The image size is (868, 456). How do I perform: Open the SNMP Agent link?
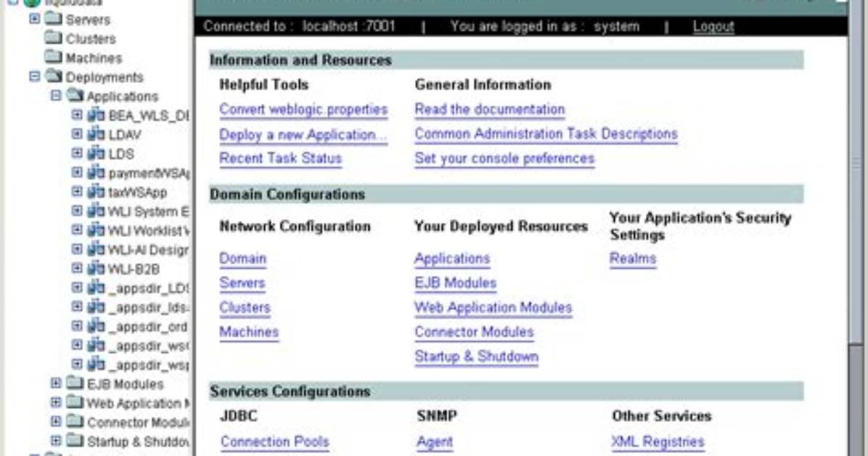pos(435,441)
